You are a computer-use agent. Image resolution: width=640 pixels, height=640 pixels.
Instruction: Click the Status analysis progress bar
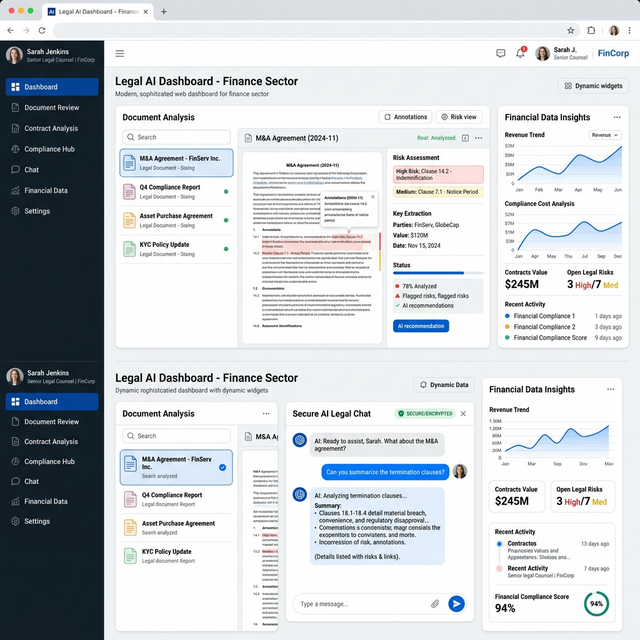pos(438,273)
